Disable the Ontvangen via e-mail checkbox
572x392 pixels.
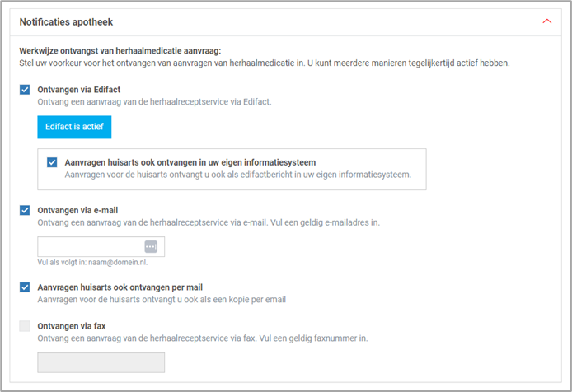(25, 210)
